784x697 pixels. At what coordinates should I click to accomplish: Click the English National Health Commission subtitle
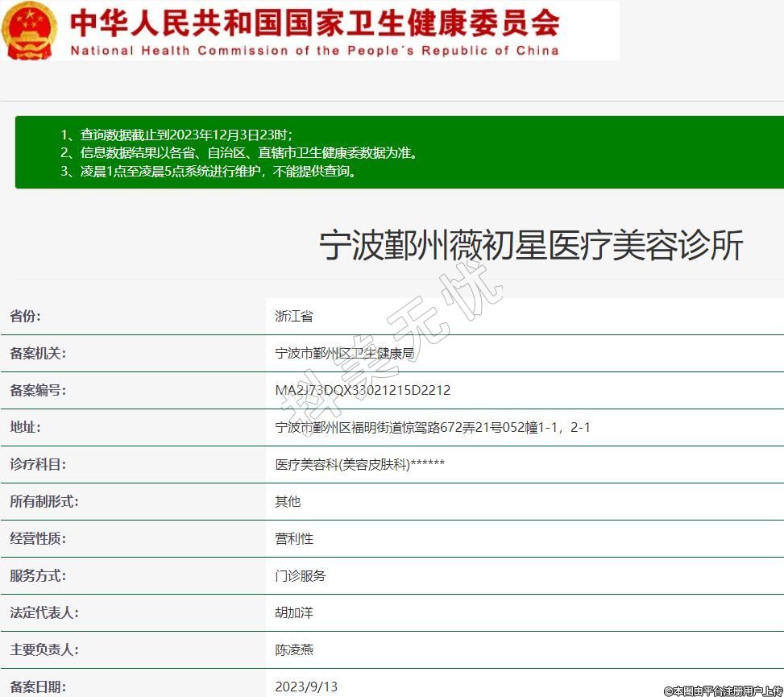click(x=314, y=50)
